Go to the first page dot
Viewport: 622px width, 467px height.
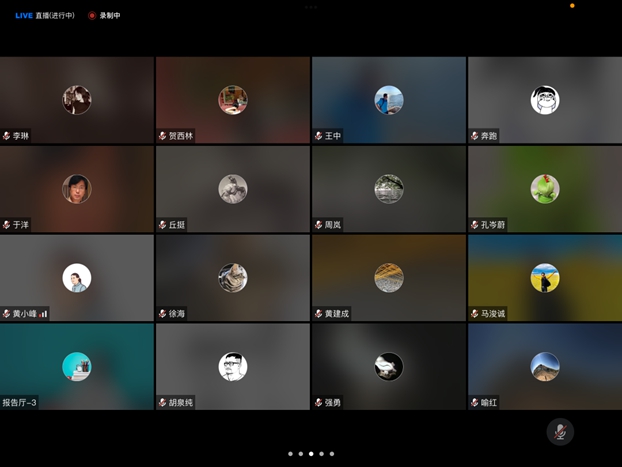290,454
